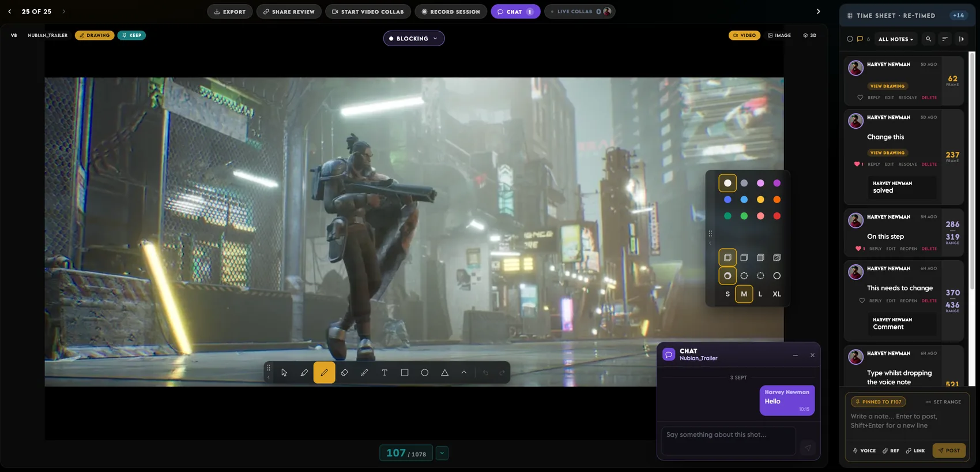Click the comments bubble icon
This screenshot has height=472, width=980.
[x=860, y=39]
